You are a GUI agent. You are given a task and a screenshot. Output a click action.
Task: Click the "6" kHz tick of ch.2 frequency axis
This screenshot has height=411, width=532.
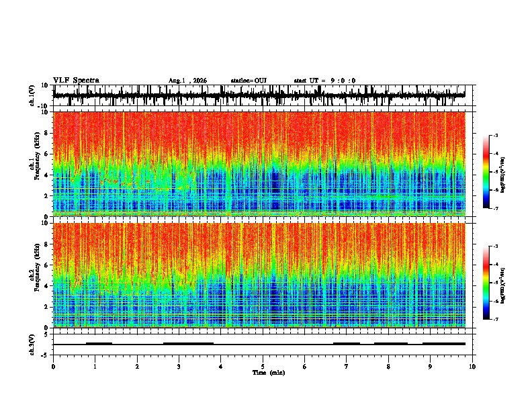[46, 265]
